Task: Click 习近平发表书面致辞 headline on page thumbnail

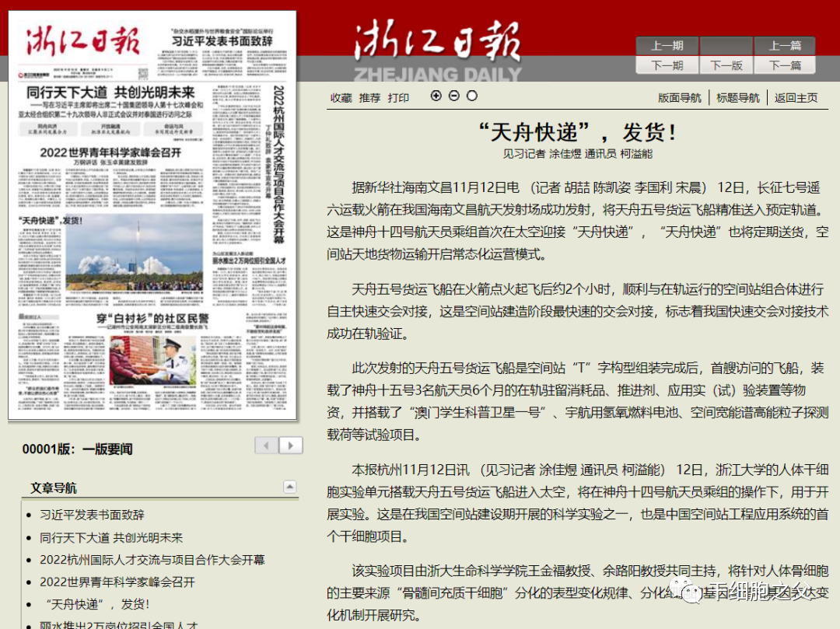Action: pos(222,40)
